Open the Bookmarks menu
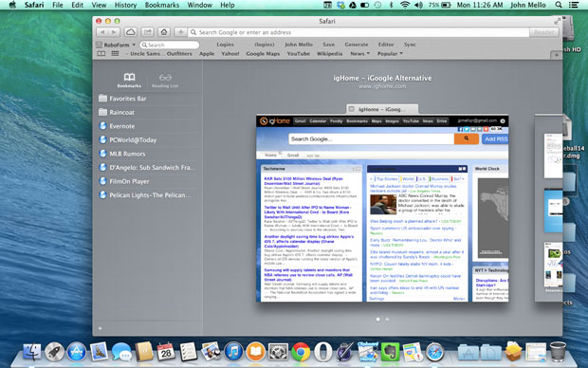Screen dimensions: 588x368 point(162,5)
